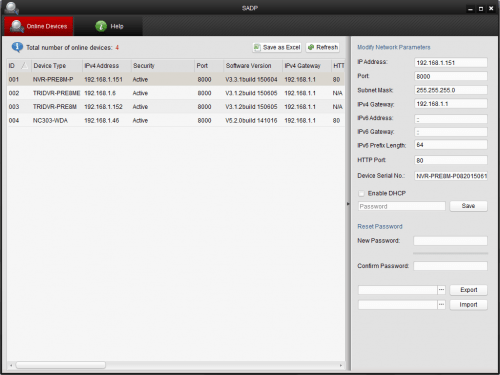The image size is (500, 375).
Task: Click the HTTP Port input field
Action: coord(451,160)
